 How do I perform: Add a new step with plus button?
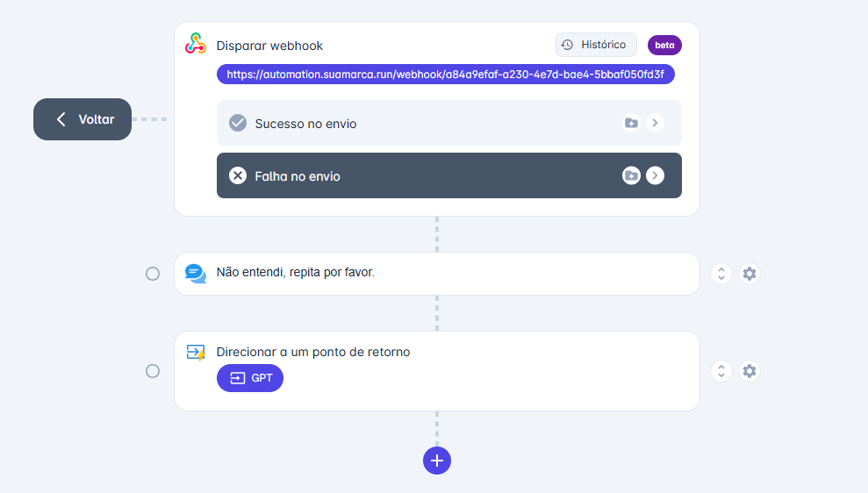437,461
